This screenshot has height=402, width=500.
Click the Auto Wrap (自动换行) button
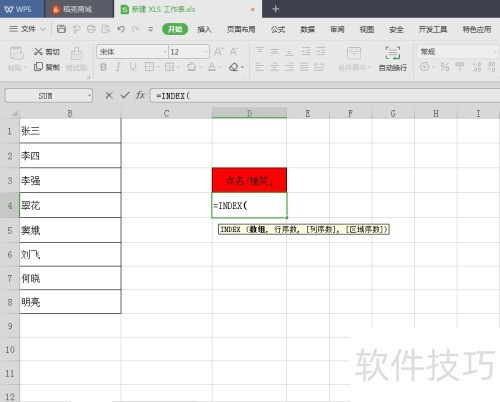click(393, 59)
